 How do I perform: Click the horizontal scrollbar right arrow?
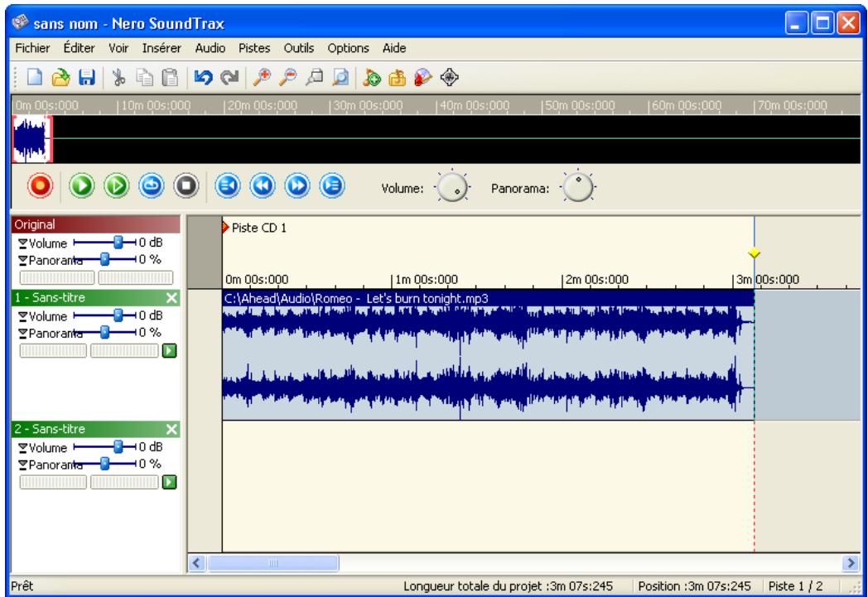(x=851, y=563)
